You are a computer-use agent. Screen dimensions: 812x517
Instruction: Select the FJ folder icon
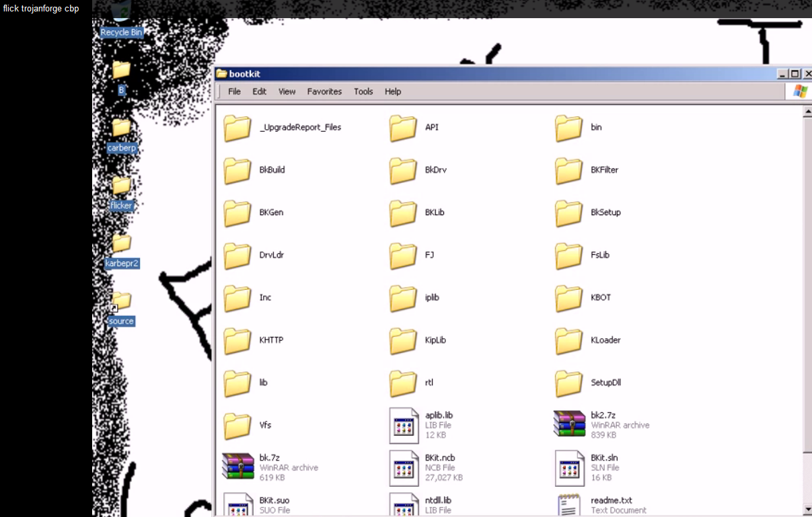pos(403,255)
